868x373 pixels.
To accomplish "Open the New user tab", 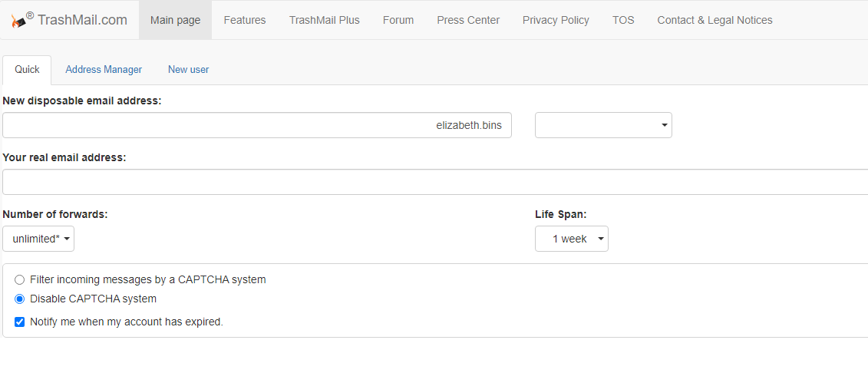I will tap(188, 70).
